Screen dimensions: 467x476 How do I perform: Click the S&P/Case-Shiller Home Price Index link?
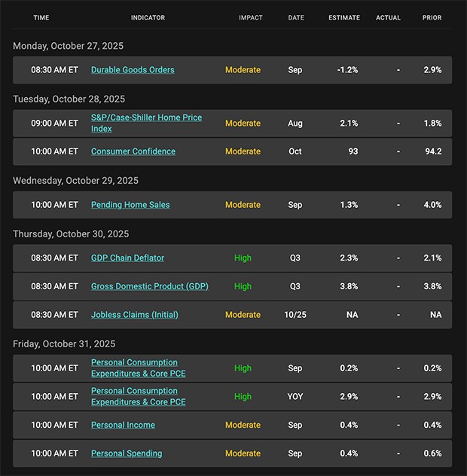tap(146, 123)
